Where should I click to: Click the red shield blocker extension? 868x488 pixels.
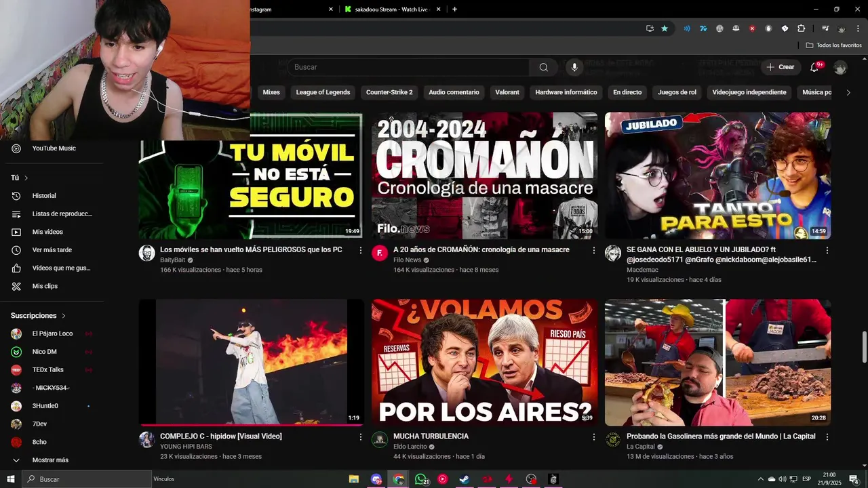[x=752, y=28]
